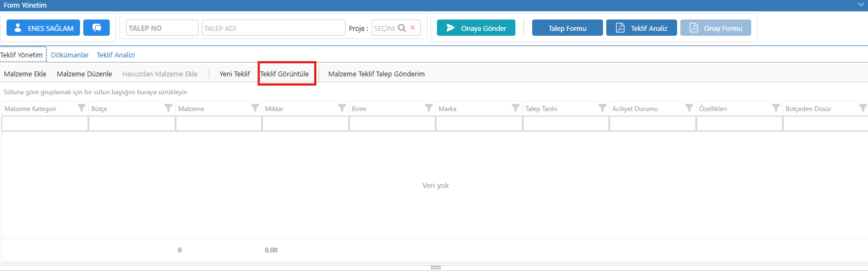The height and width of the screenshot is (273, 868).
Task: Click the filter funnel on Miktar column
Action: (x=342, y=108)
